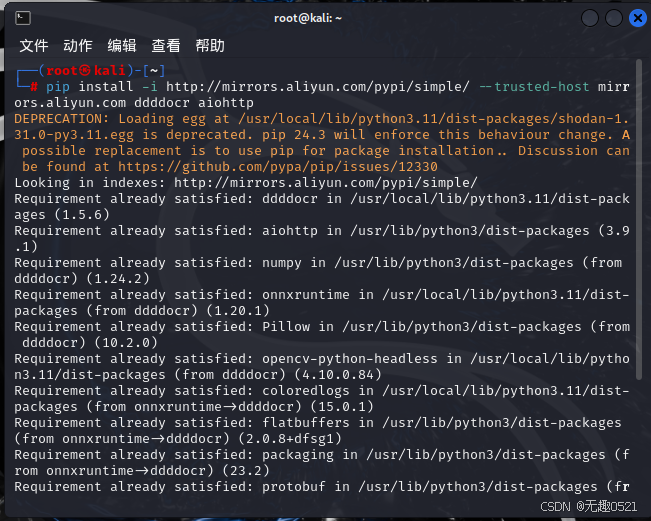
Task: Open the 动作 menu
Action: tap(78, 46)
